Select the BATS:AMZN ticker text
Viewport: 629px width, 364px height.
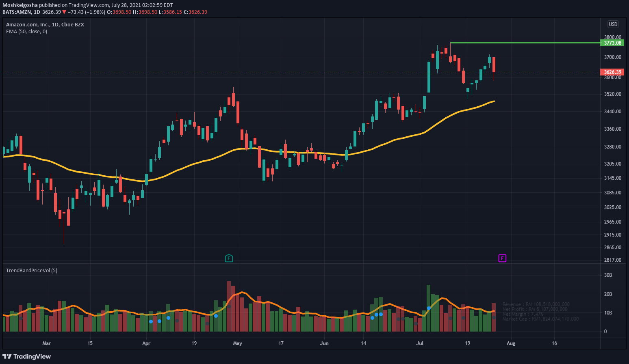click(x=17, y=12)
